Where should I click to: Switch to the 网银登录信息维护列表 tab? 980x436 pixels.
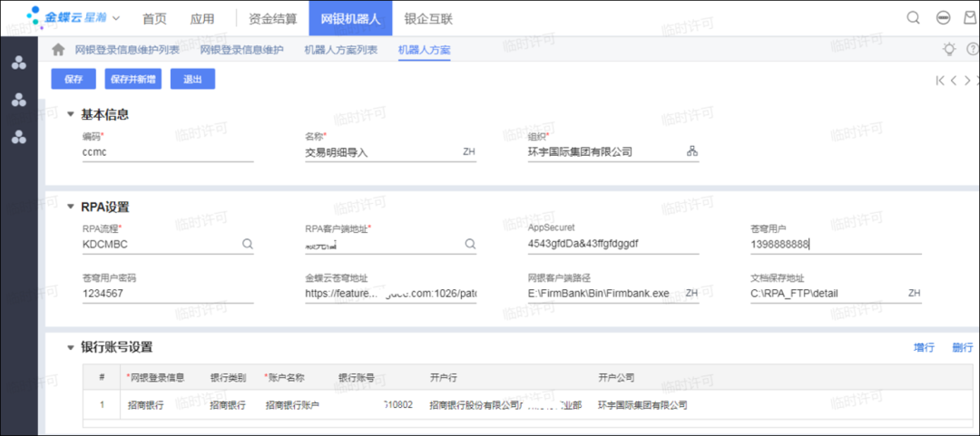pyautogui.click(x=127, y=49)
